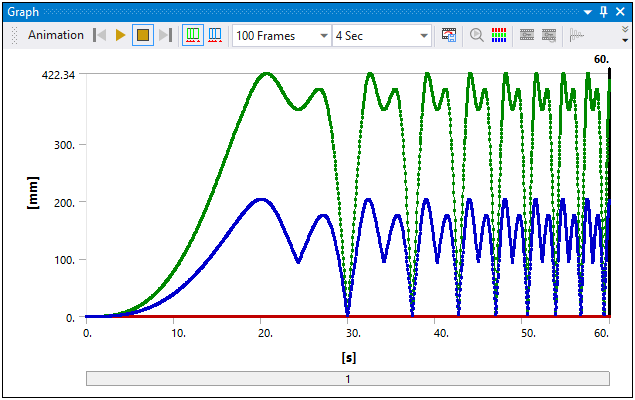This screenshot has height=400, width=635.
Task: Click the 40. x-axis label
Action: click(x=441, y=333)
